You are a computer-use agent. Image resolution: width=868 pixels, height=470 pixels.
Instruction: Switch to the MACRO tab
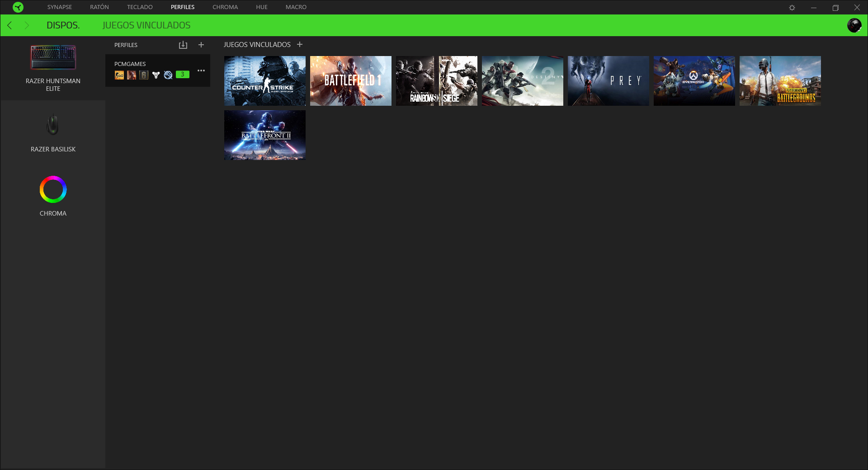tap(296, 7)
